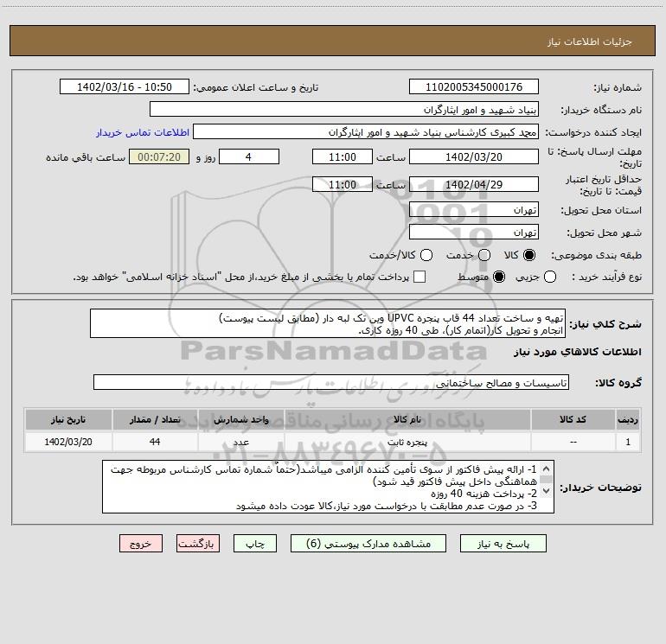This screenshot has height=644, width=666.
Task: Click the response deadline date 1402/03/20 field
Action: pos(474,156)
